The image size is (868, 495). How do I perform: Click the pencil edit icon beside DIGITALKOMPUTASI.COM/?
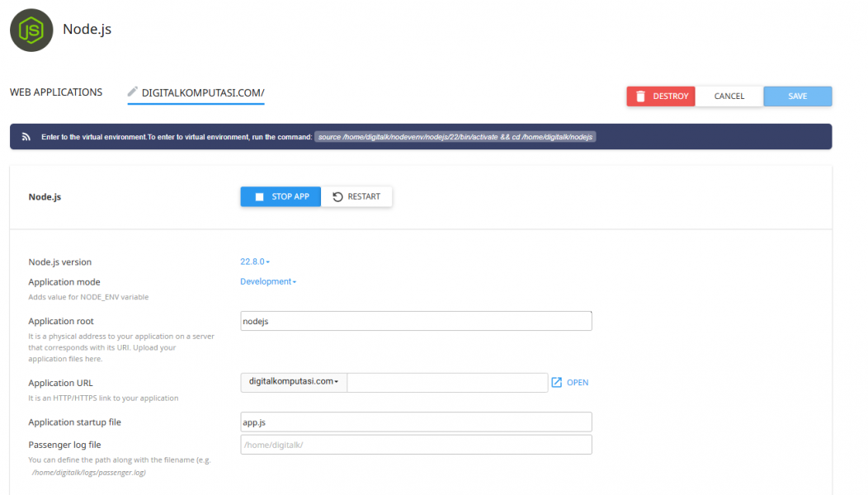(x=132, y=92)
